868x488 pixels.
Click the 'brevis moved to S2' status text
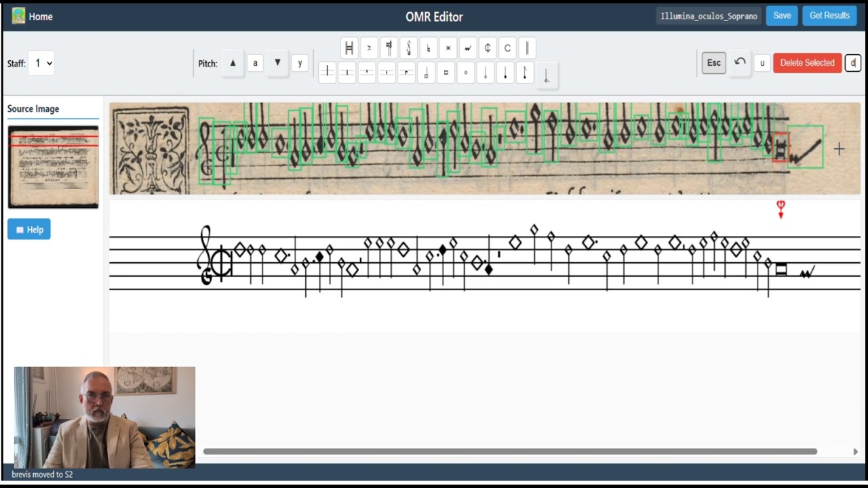tap(42, 474)
